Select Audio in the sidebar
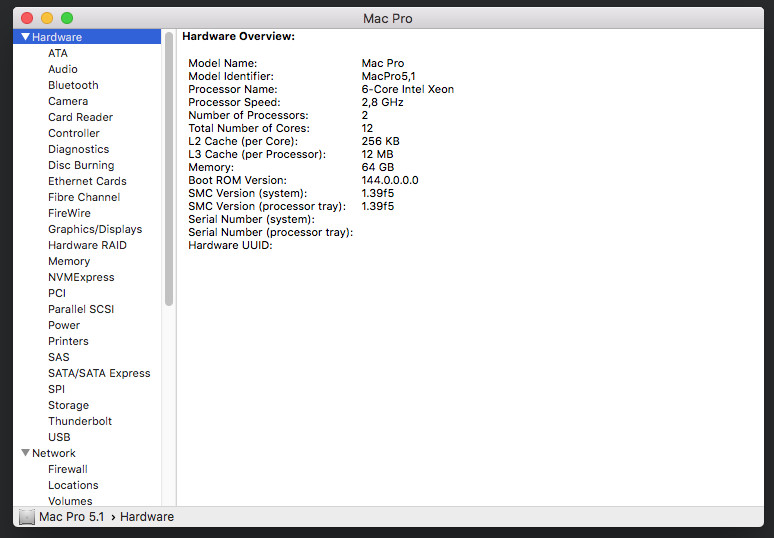 tap(63, 69)
